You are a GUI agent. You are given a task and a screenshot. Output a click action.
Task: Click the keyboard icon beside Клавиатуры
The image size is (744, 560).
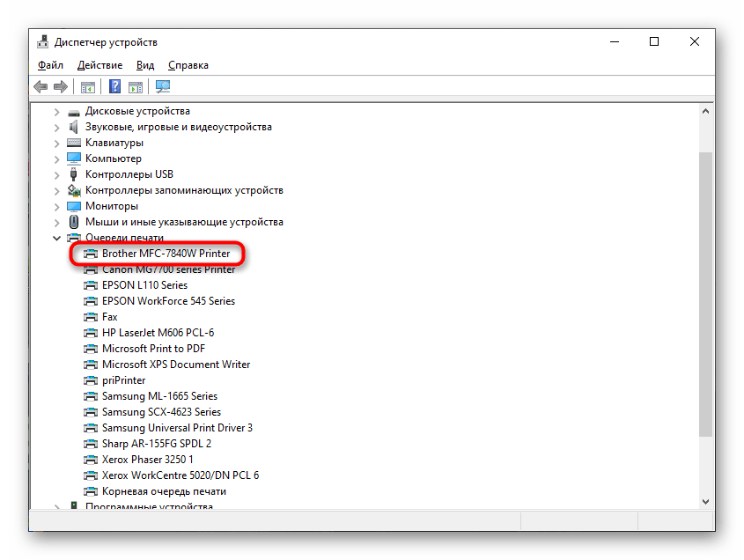tap(74, 143)
